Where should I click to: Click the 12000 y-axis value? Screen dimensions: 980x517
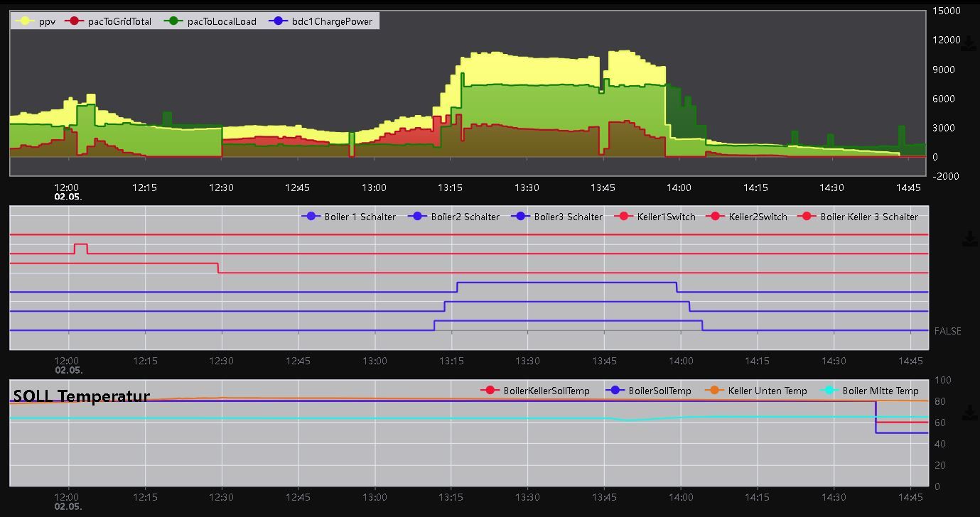[947, 40]
